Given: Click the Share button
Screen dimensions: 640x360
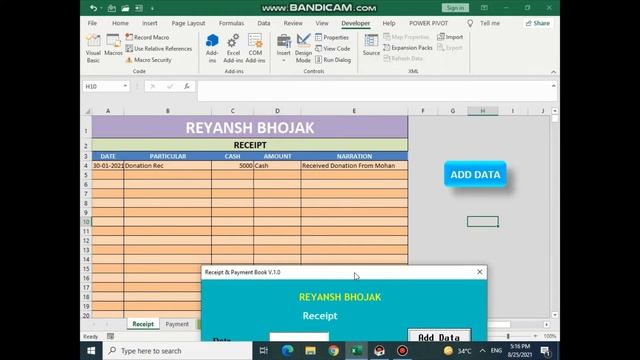Looking at the screenshot, I should pyautogui.click(x=538, y=23).
